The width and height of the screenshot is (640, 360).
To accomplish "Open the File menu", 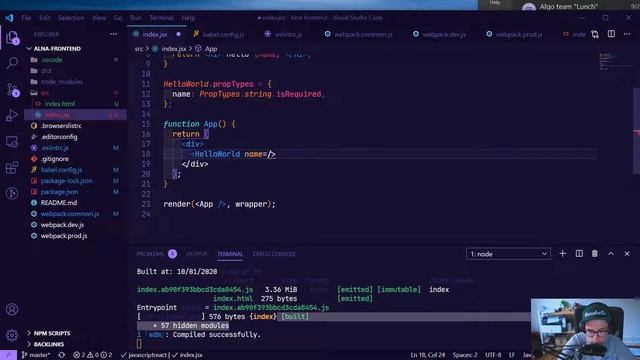I will pyautogui.click(x=26, y=18).
